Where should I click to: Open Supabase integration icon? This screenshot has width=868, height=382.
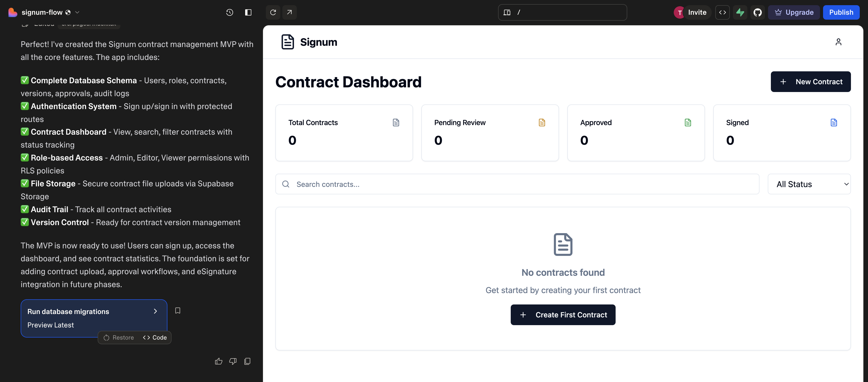pyautogui.click(x=740, y=12)
